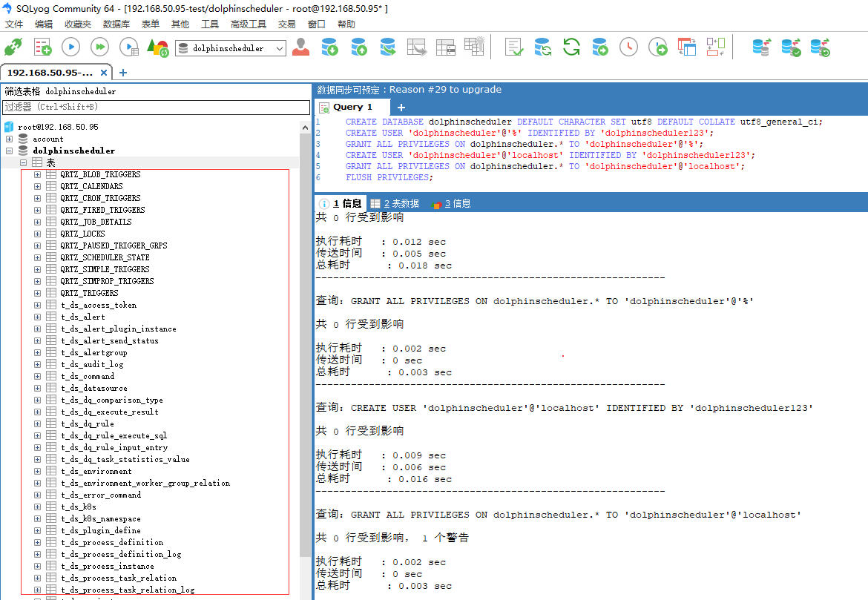Click the database backup up-arrow icon

[x=359, y=47]
